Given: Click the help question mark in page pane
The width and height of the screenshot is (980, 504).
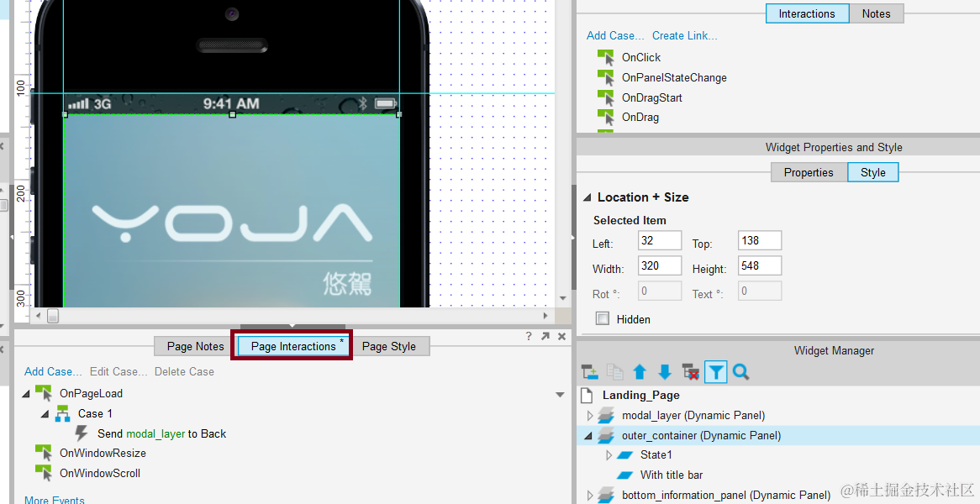Looking at the screenshot, I should [x=529, y=336].
